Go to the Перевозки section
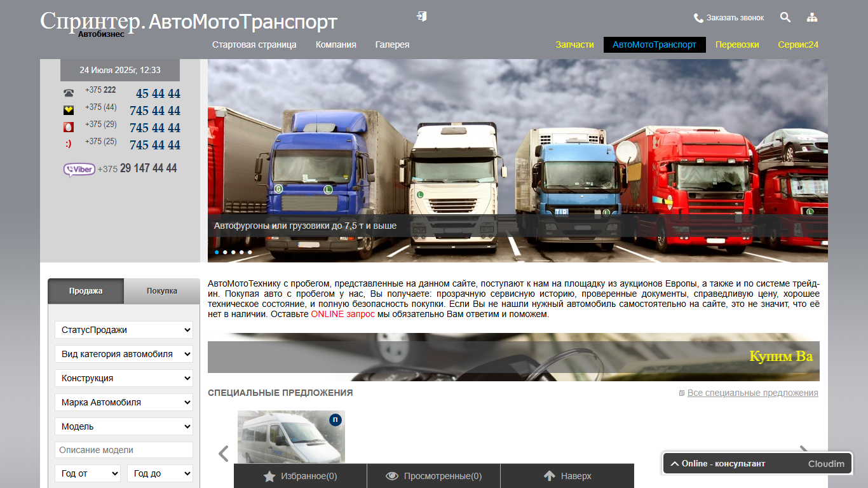The image size is (868, 488). click(x=737, y=44)
